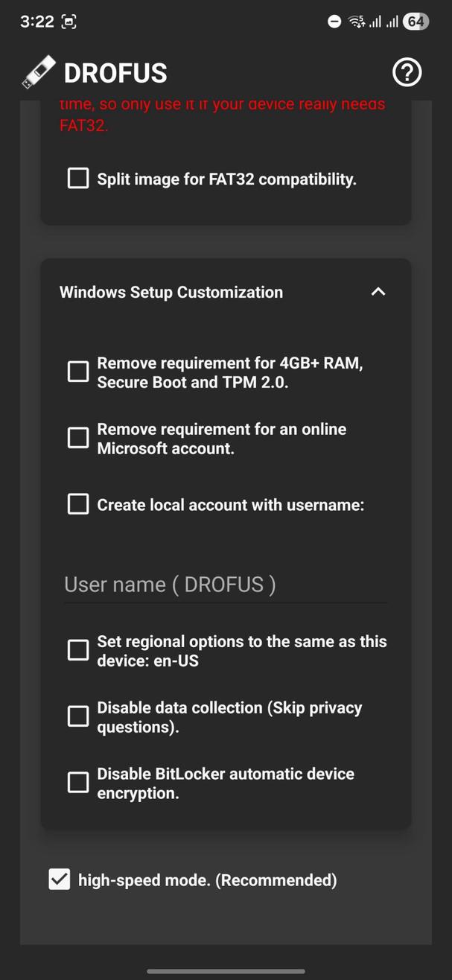Tap the gesture navigation bar at screen bottom

click(226, 970)
